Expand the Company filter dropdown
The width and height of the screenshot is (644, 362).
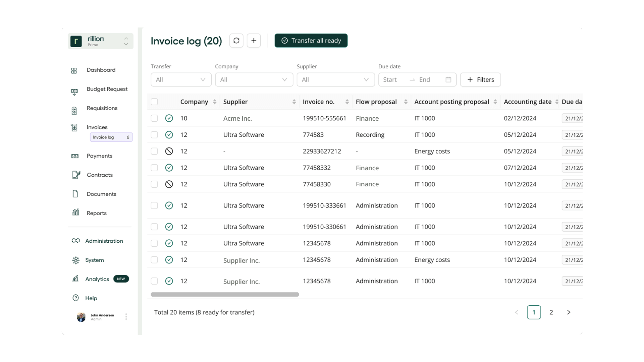coord(254,79)
